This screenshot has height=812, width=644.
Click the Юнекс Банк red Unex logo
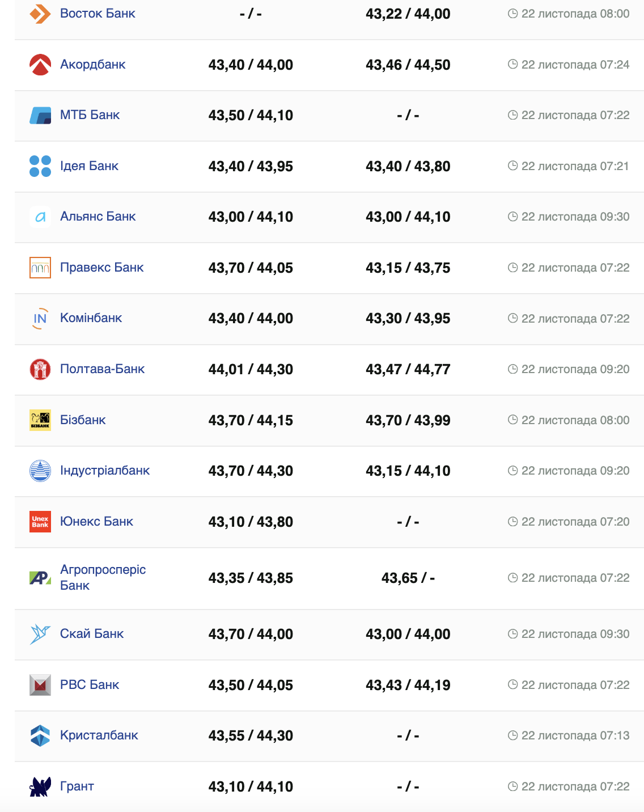40,522
